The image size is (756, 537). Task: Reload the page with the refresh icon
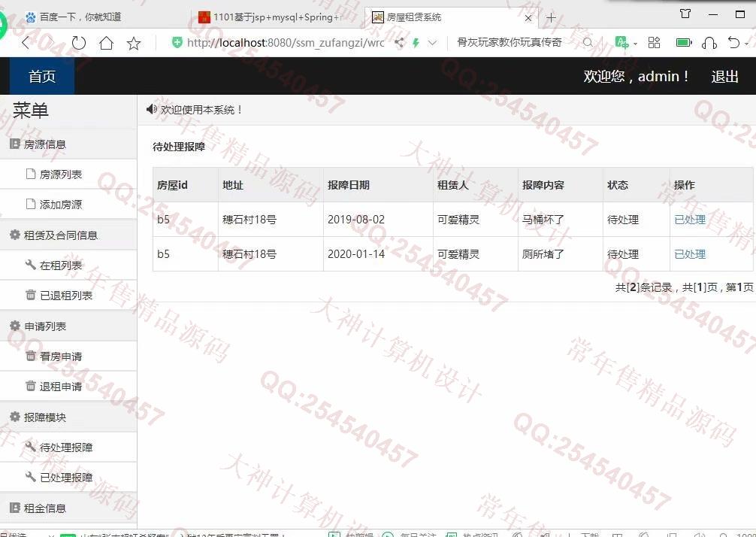79,43
